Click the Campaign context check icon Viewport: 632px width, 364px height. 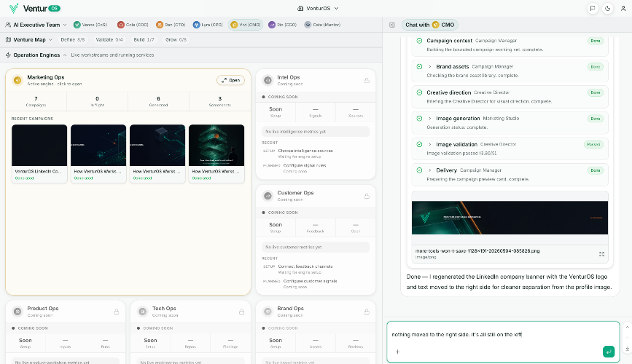coord(419,41)
